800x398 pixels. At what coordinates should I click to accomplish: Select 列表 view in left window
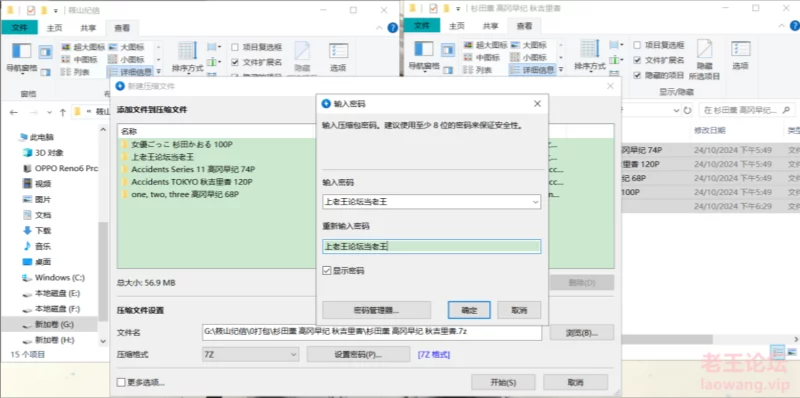75,72
